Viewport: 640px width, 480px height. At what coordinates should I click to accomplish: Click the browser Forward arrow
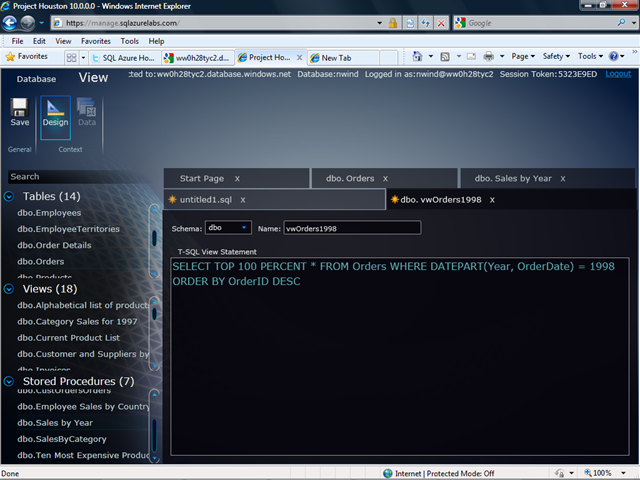coord(28,23)
